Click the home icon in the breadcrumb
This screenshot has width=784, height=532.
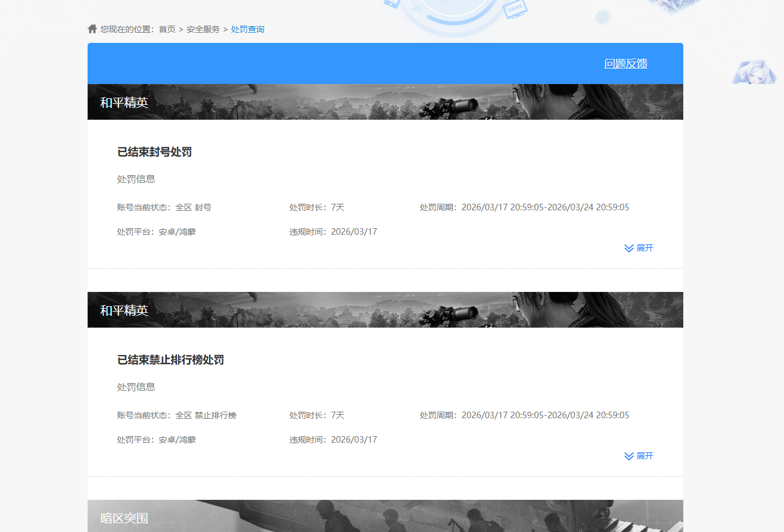[92, 29]
